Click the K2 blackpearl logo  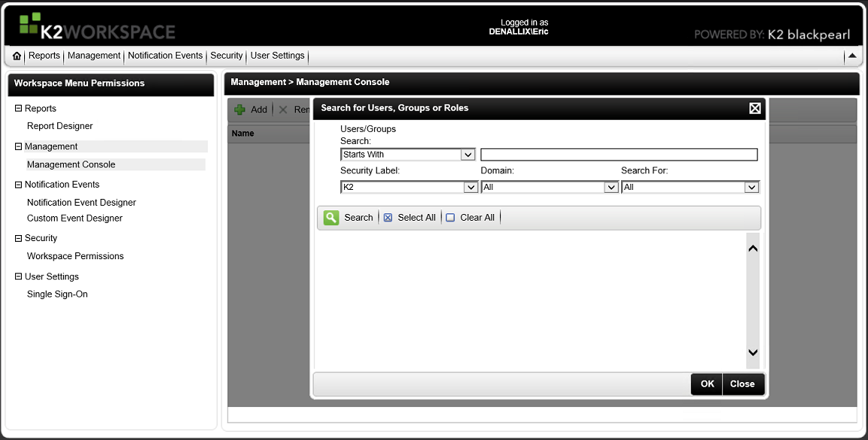coord(807,34)
